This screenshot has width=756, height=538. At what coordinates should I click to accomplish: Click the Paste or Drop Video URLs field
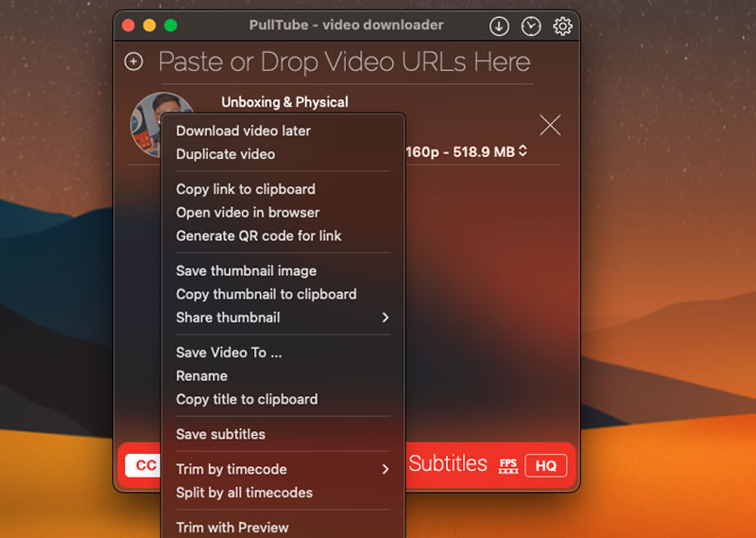click(x=344, y=61)
